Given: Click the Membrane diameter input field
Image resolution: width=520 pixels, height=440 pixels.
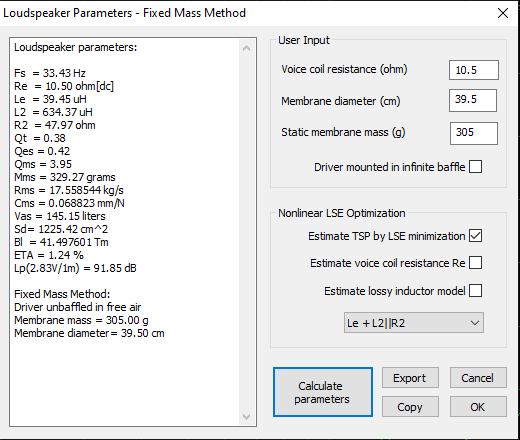Looking at the screenshot, I should [x=473, y=100].
